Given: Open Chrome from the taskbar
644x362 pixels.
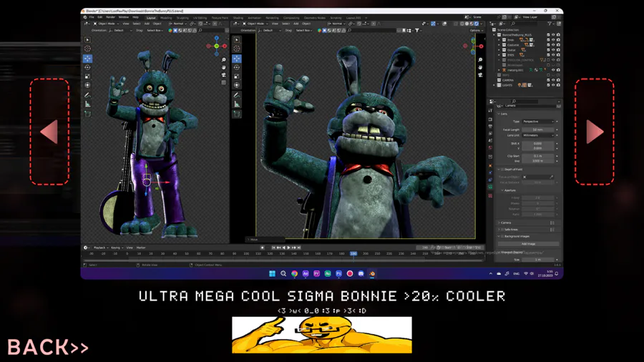Looking at the screenshot, I should 294,274.
